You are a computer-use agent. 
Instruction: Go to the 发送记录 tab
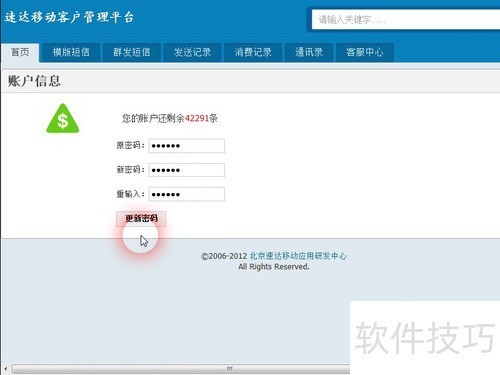(x=192, y=52)
